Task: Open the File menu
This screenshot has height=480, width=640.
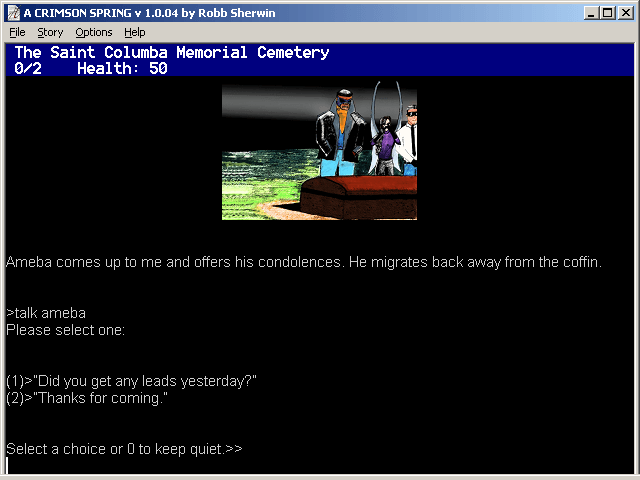Action: pos(17,32)
